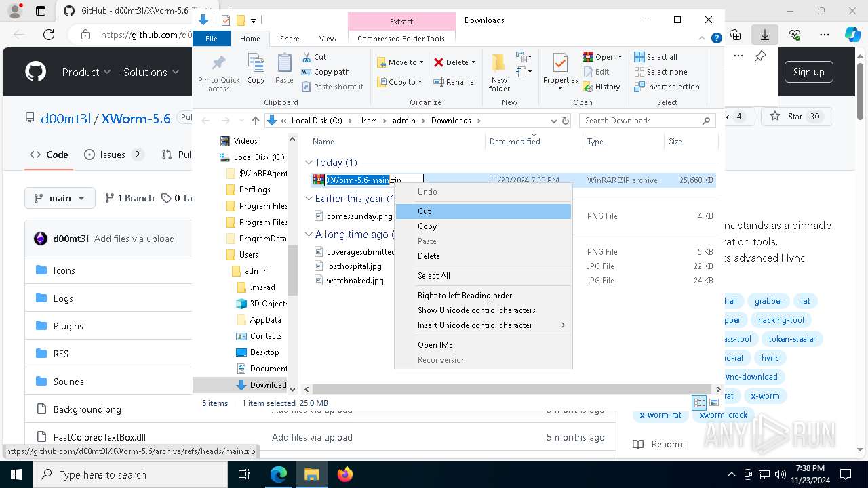868x488 pixels.
Task: Click File Explorer taskbar icon
Action: click(x=311, y=474)
